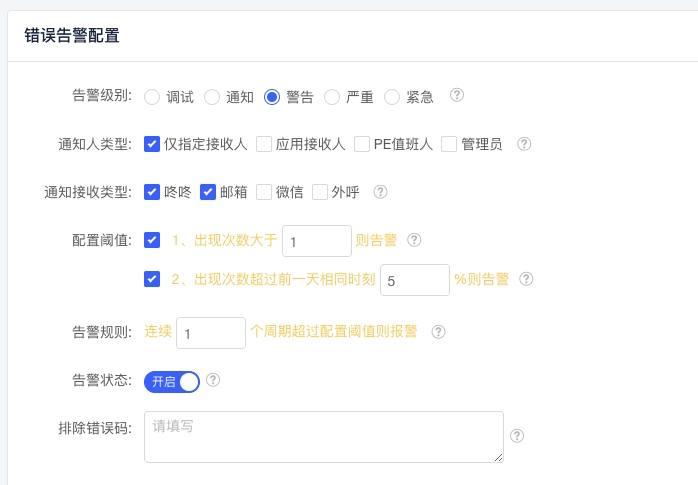This screenshot has height=485, width=698.
Task: Click the 排除错误码 text area
Action: coord(323,437)
